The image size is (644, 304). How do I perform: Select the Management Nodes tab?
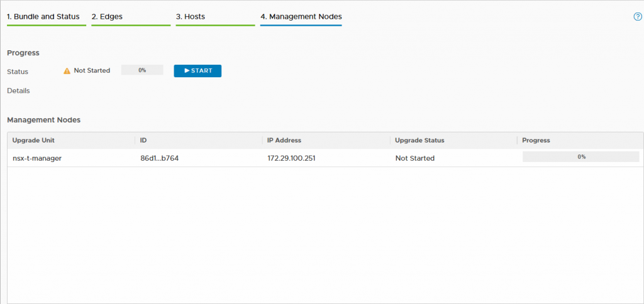click(301, 16)
